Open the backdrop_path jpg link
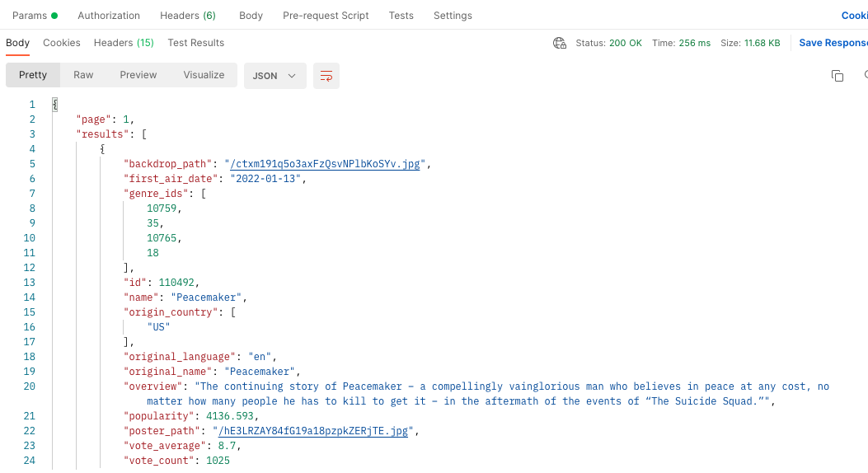This screenshot has width=868, height=473. 325,164
